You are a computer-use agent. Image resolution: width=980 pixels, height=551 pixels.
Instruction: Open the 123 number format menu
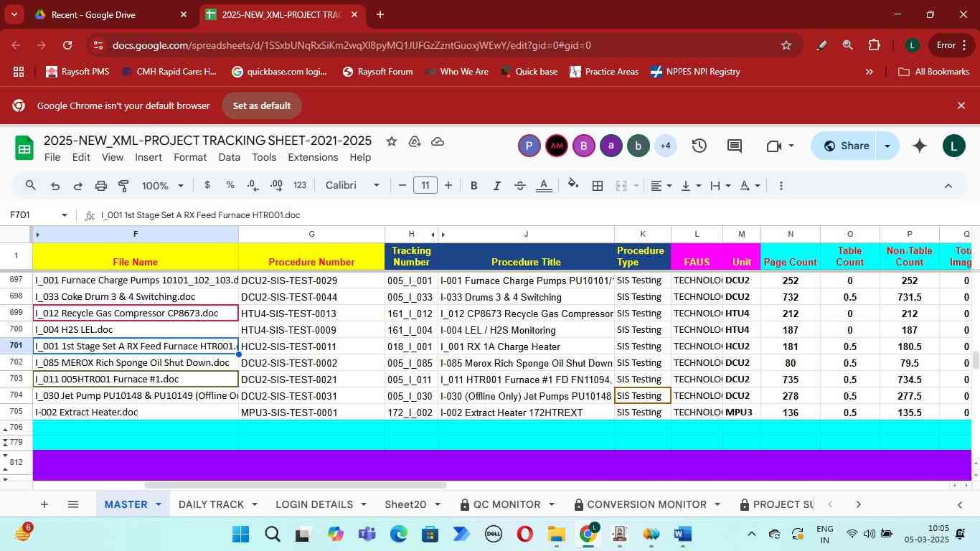(x=300, y=185)
